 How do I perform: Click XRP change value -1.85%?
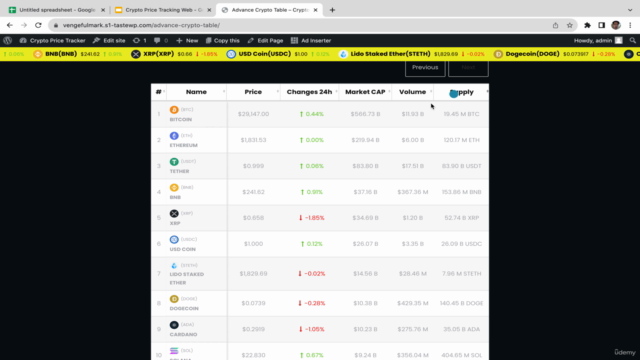pos(311,218)
